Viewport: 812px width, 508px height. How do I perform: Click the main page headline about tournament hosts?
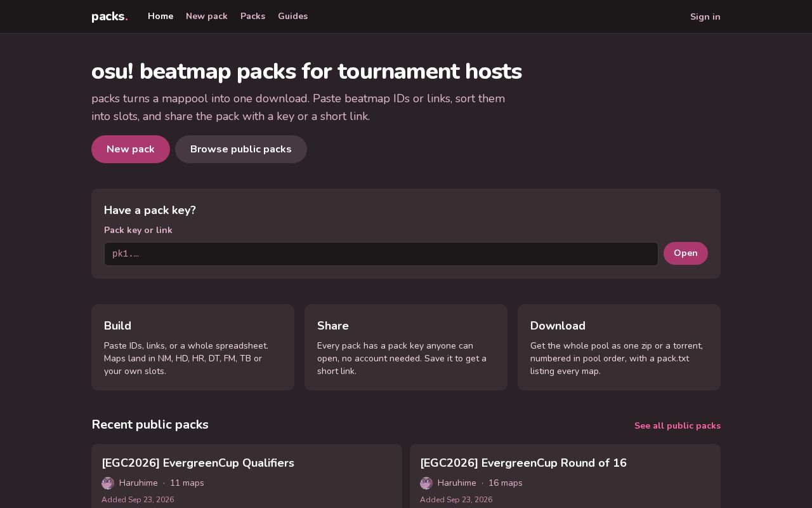pyautogui.click(x=306, y=72)
